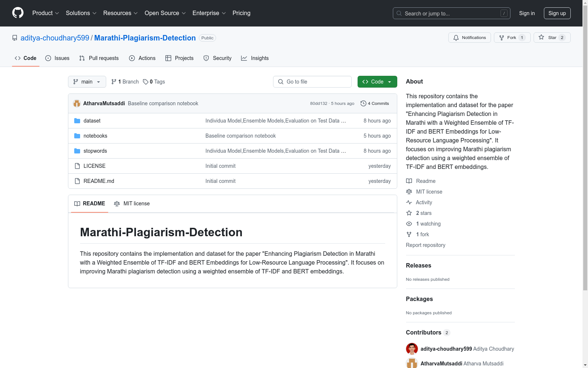Click the 80dd132 commit hash

click(x=319, y=103)
